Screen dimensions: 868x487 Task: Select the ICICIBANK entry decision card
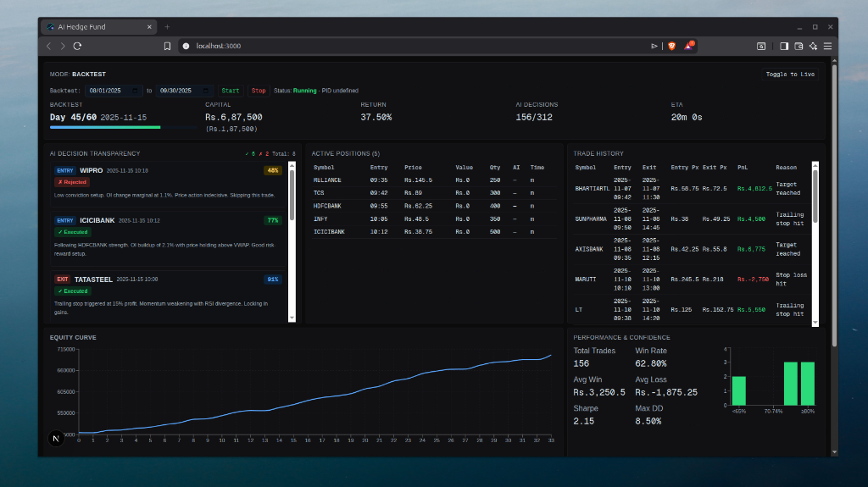[169, 239]
